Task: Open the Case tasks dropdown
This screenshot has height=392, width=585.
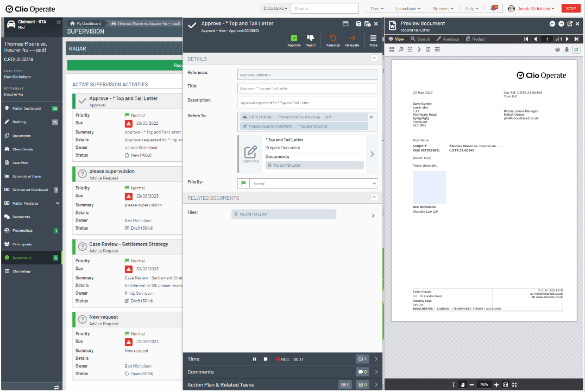Action: 275,9
